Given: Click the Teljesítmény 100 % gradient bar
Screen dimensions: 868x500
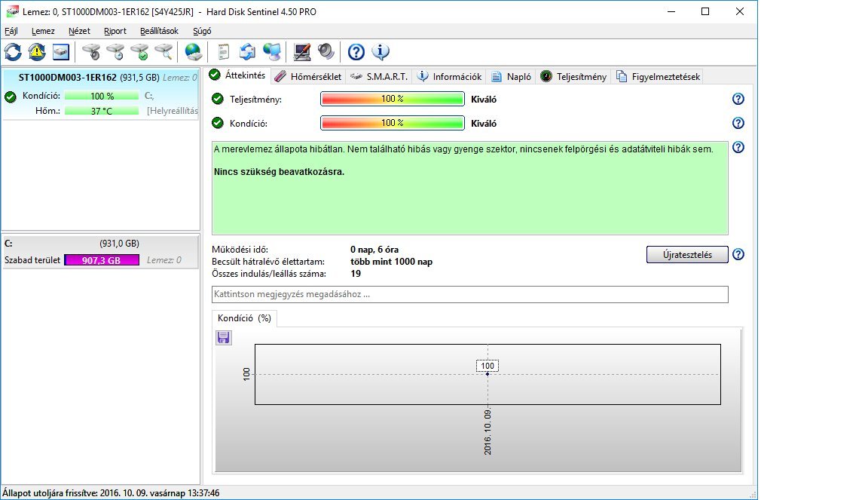Looking at the screenshot, I should click(x=393, y=99).
